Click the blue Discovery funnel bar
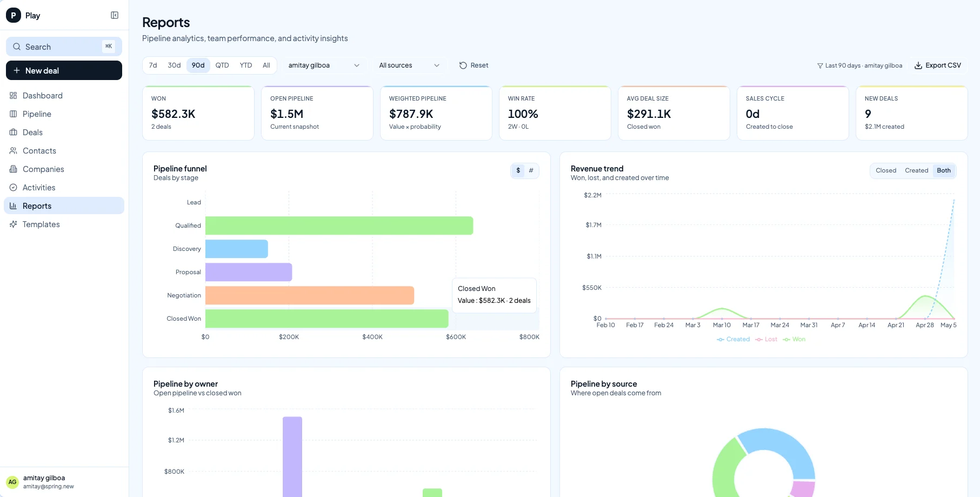980x497 pixels. coord(237,249)
